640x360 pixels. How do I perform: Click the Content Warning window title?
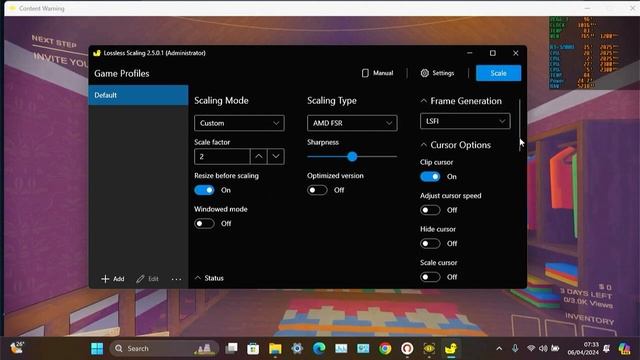[42, 9]
